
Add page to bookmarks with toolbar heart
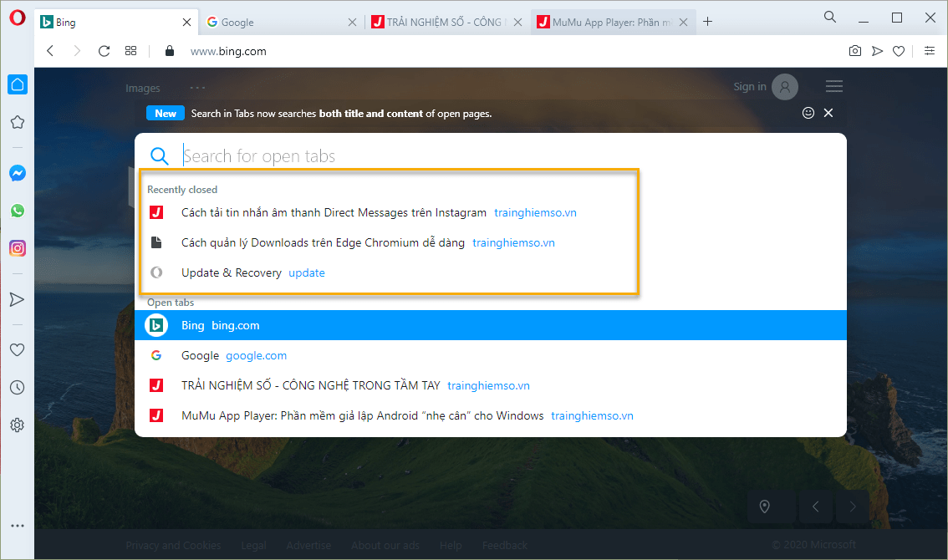pyautogui.click(x=899, y=52)
